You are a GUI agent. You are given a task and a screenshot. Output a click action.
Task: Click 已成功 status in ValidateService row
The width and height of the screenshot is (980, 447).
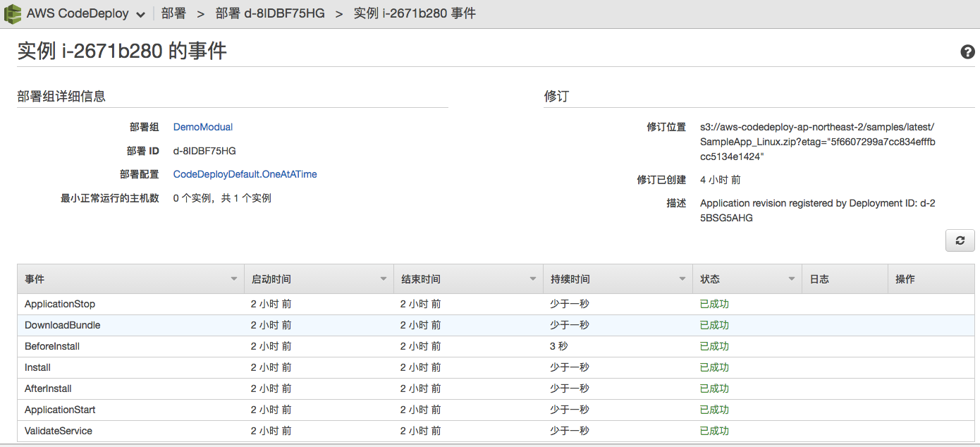coord(714,431)
